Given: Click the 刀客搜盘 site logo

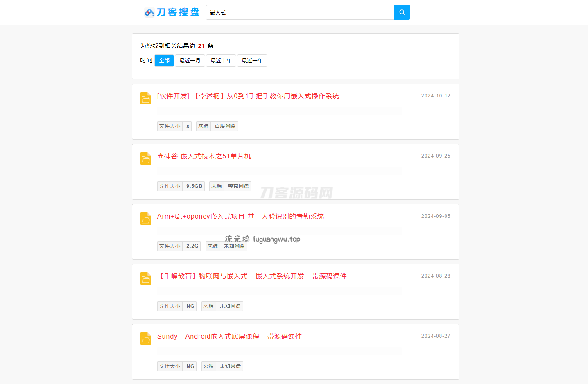Looking at the screenshot, I should (x=172, y=12).
